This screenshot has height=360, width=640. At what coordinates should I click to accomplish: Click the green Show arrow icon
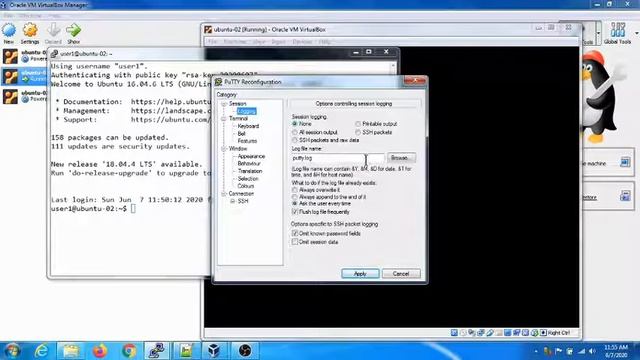(73, 31)
